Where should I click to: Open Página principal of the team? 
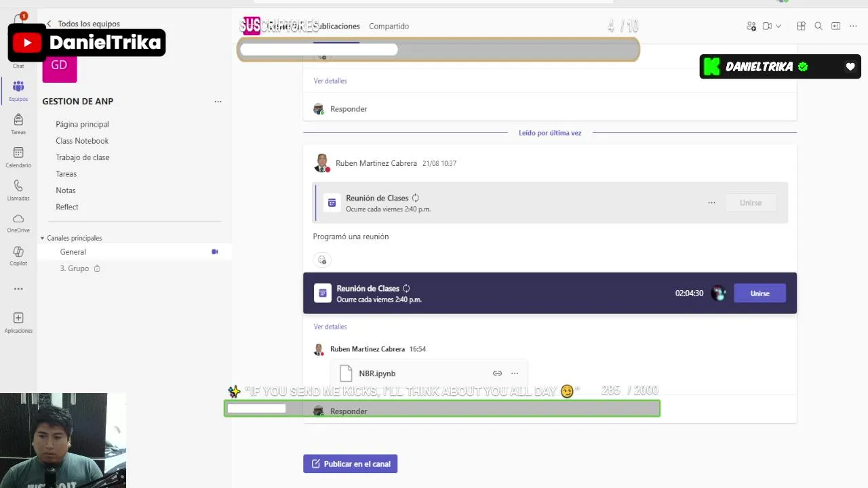82,124
